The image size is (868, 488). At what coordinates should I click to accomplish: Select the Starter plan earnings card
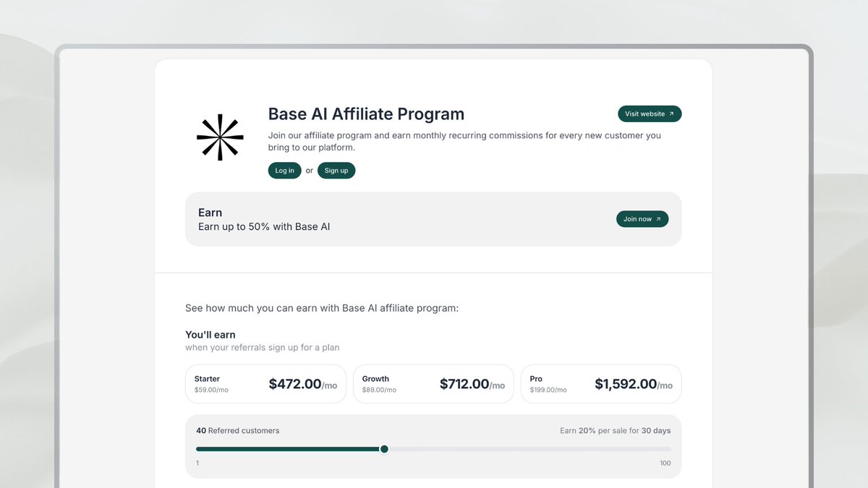(265, 384)
